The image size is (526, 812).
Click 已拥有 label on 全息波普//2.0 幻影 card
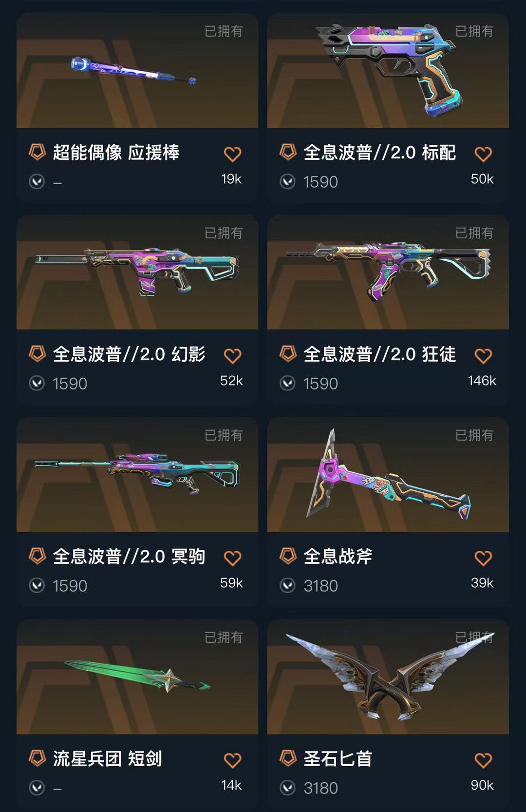pyautogui.click(x=224, y=233)
